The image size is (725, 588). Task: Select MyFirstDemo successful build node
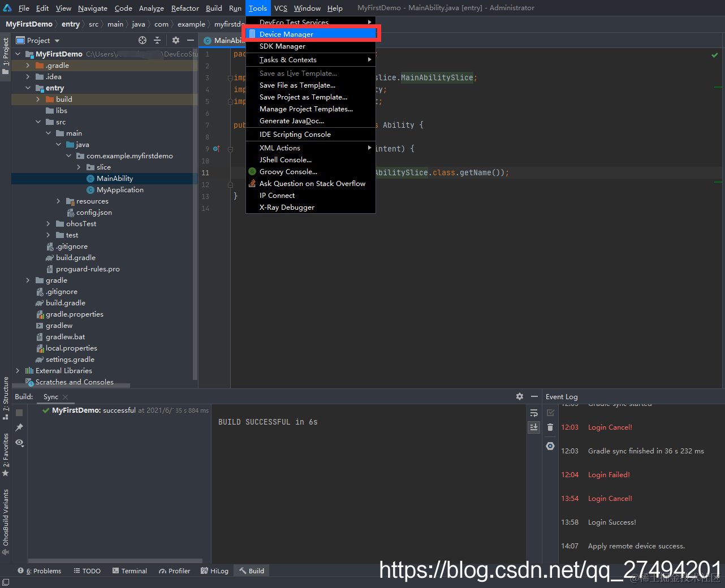(124, 410)
